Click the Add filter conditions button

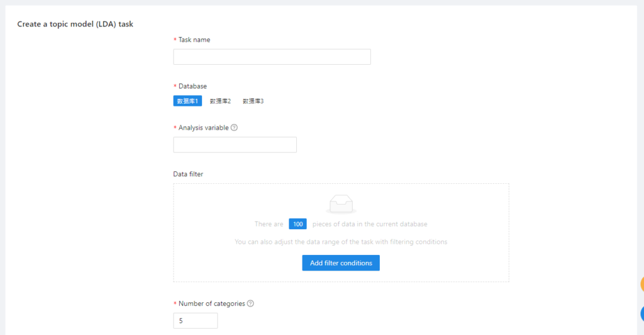point(341,263)
